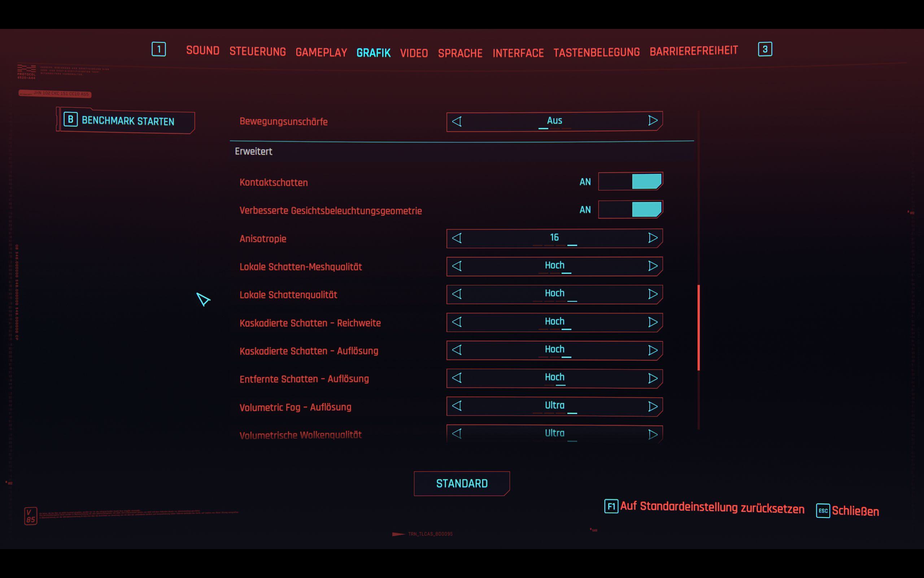Go to Tastenbelegung tab

(597, 52)
